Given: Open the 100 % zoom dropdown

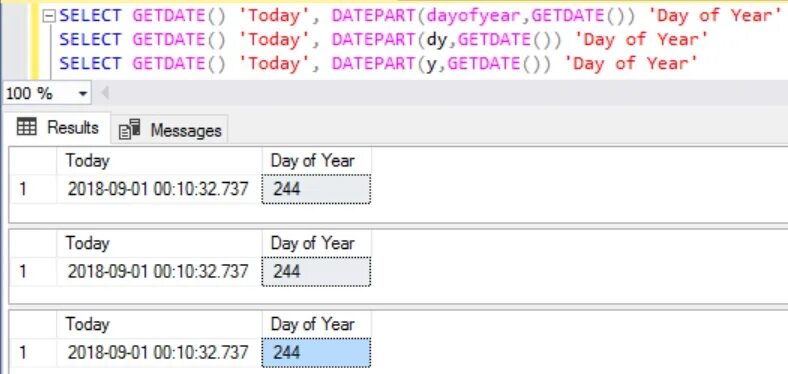Looking at the screenshot, I should click(x=83, y=94).
